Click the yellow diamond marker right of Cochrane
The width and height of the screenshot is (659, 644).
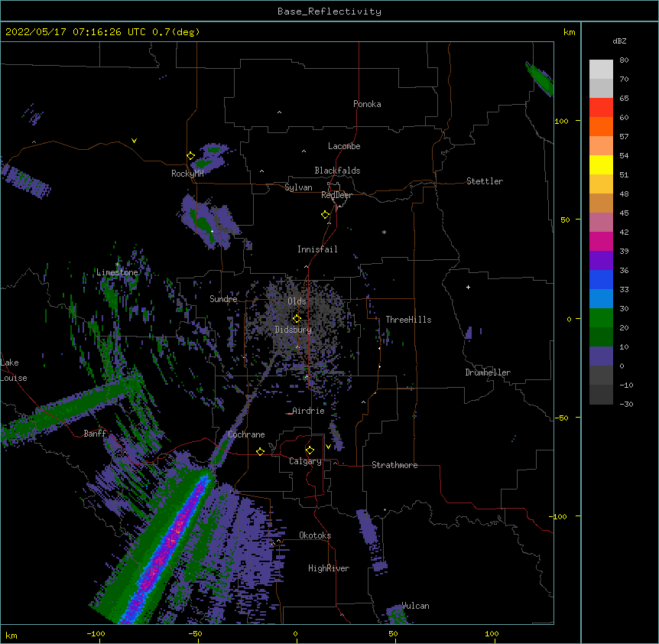click(x=260, y=451)
